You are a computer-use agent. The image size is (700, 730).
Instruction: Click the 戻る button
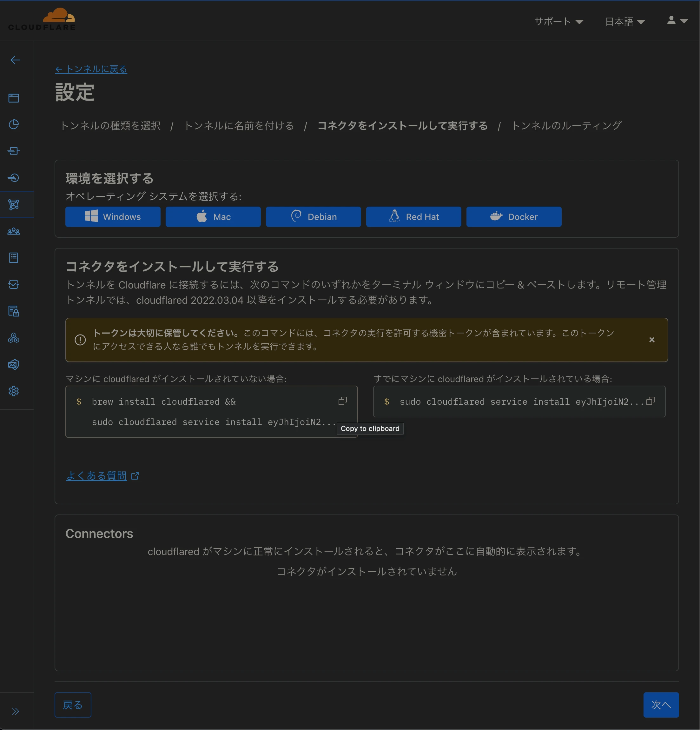73,705
